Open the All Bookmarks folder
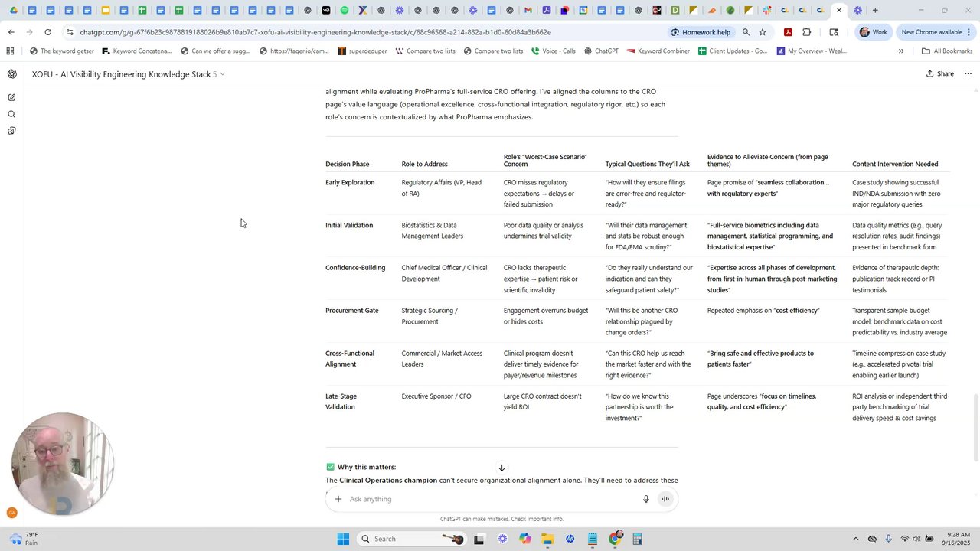 [x=947, y=51]
